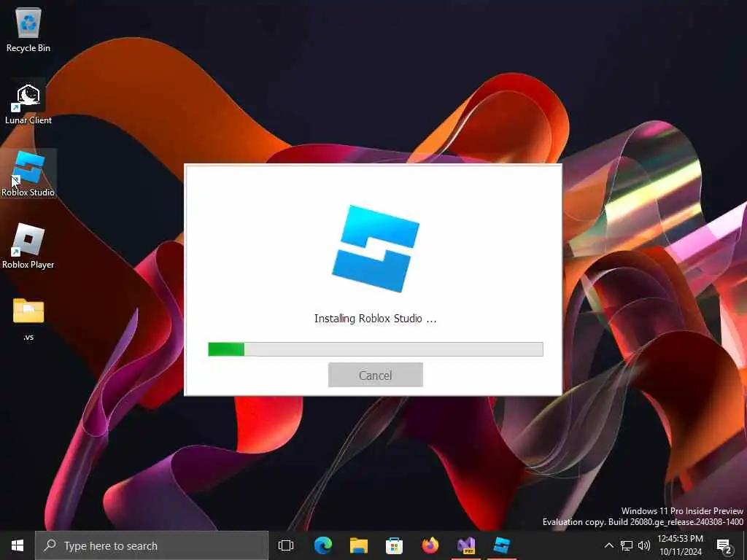Click the Roblox Studio logo in installer
The image size is (747, 560).
(376, 249)
